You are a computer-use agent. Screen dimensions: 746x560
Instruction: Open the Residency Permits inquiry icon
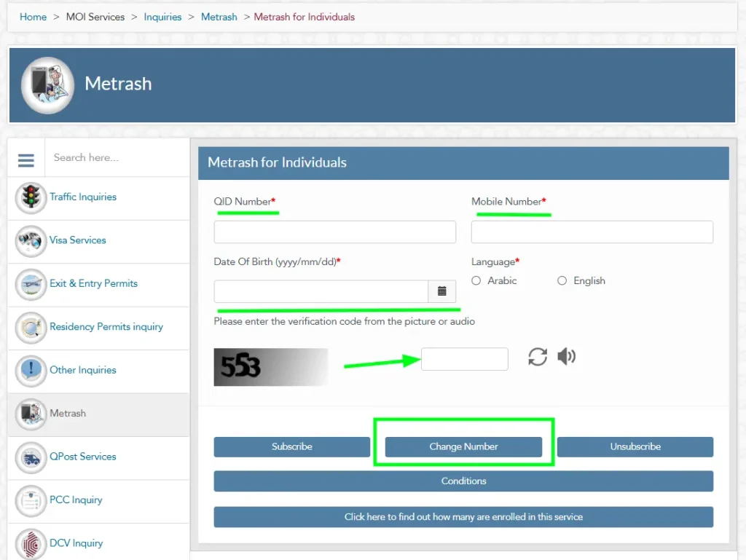click(x=30, y=328)
